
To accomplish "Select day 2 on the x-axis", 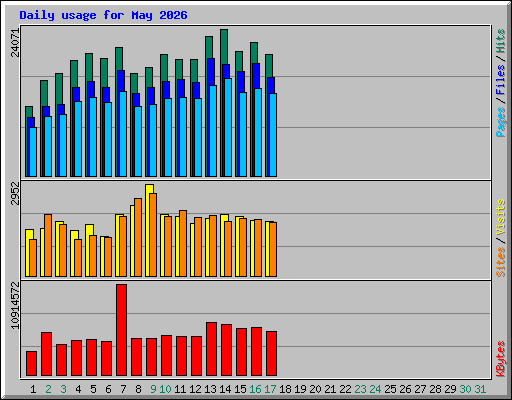I will [48, 389].
